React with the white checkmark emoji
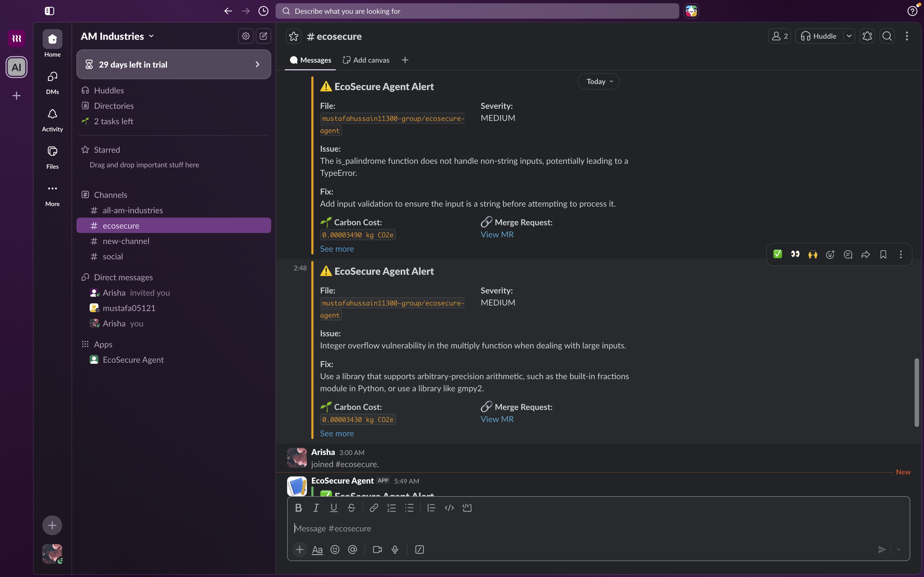924x577 pixels. 777,254
